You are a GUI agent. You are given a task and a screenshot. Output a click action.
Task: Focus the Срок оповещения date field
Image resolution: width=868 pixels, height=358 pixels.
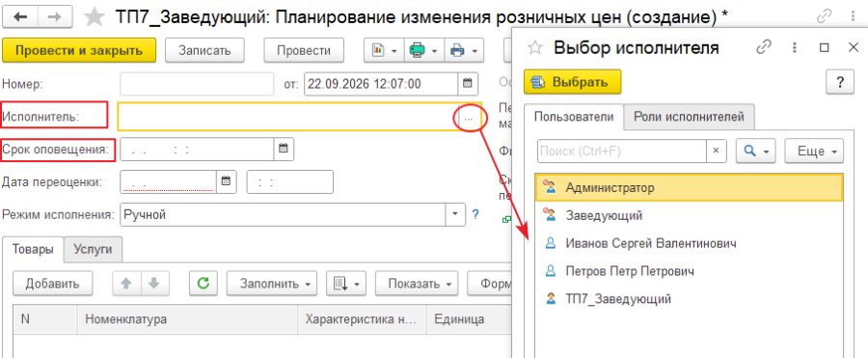pos(197,149)
